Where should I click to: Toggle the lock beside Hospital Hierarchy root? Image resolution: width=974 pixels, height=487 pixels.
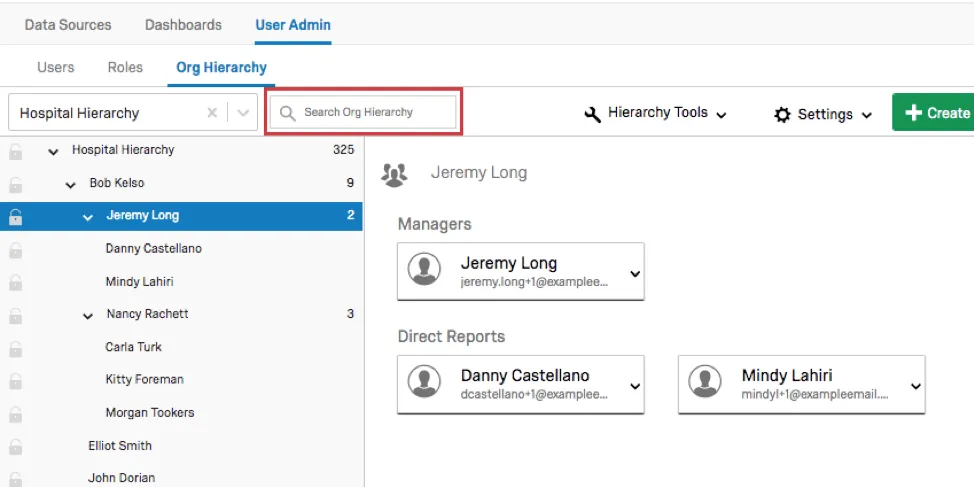(15, 151)
